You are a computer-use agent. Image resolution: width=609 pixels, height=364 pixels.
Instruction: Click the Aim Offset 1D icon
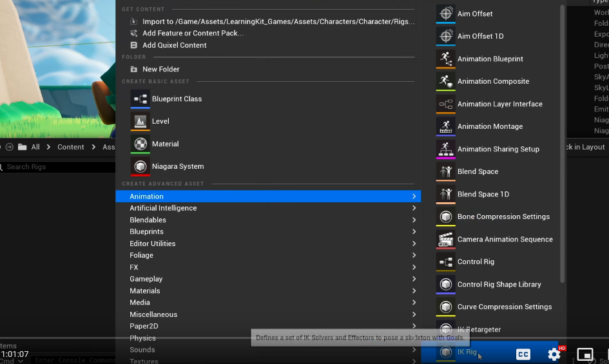445,36
